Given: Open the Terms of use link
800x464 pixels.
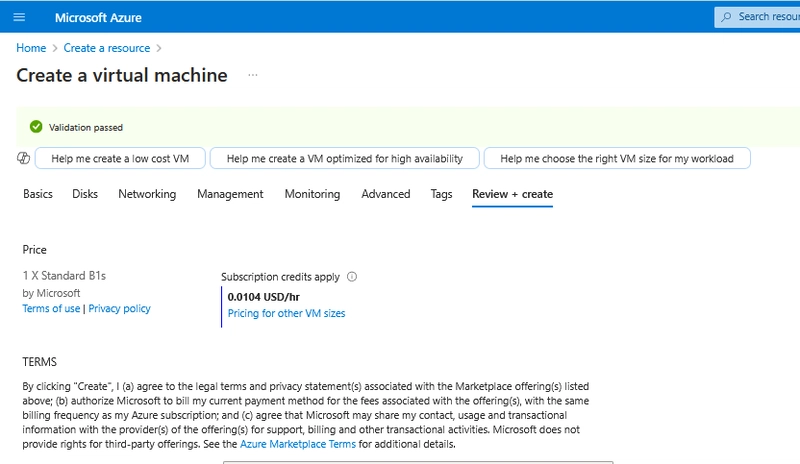Looking at the screenshot, I should tap(51, 308).
